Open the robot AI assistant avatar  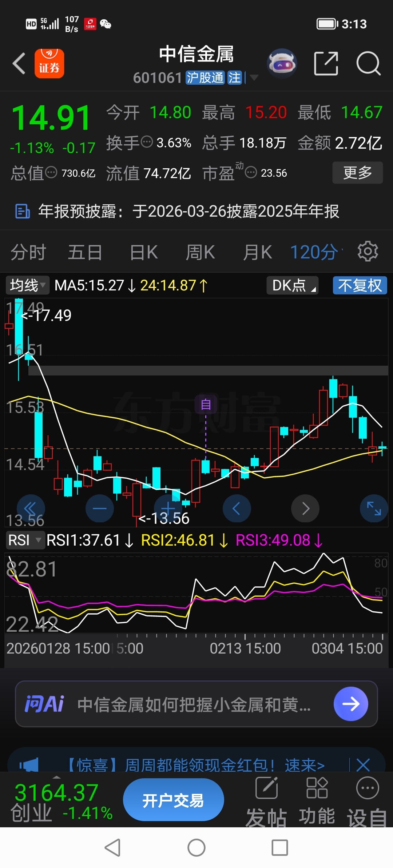coord(282,64)
